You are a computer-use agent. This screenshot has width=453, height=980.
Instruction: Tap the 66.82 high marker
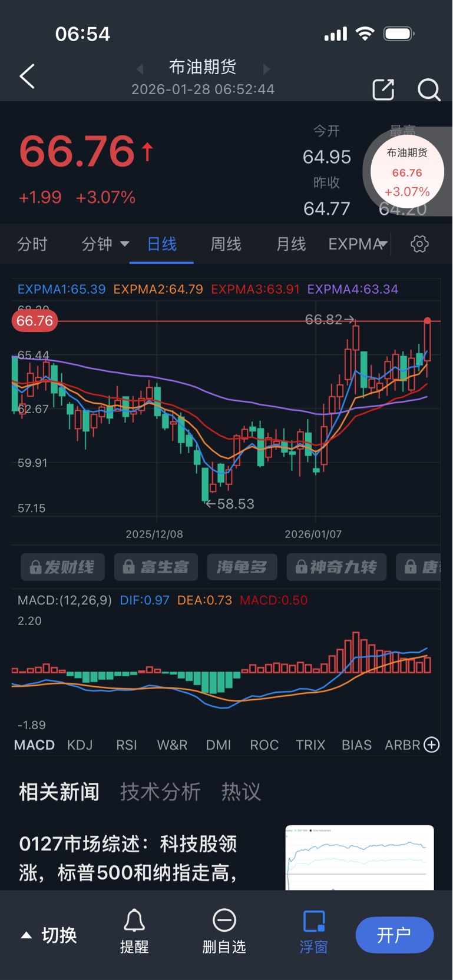point(329,319)
